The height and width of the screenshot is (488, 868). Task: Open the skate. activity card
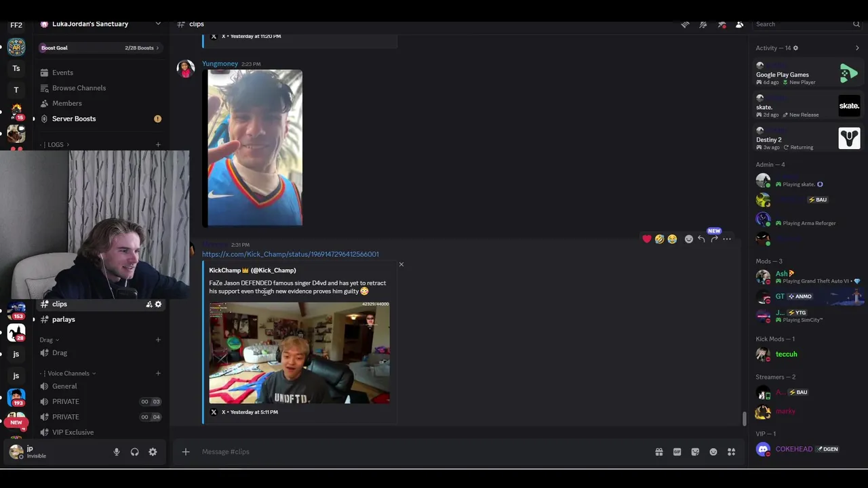point(808,106)
